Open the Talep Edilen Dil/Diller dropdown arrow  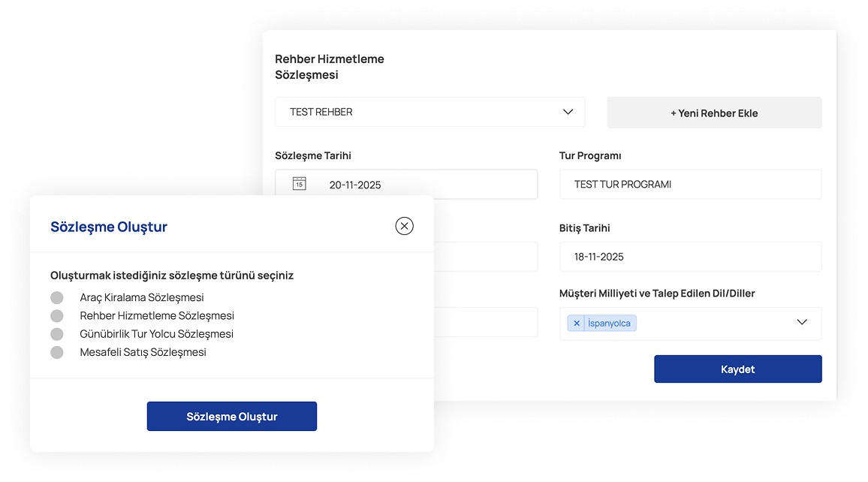801,323
